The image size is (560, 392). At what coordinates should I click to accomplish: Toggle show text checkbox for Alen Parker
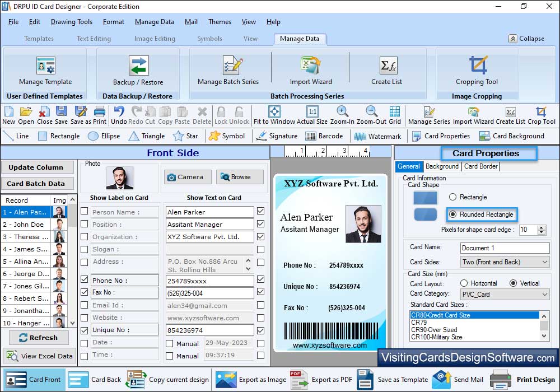pyautogui.click(x=261, y=211)
